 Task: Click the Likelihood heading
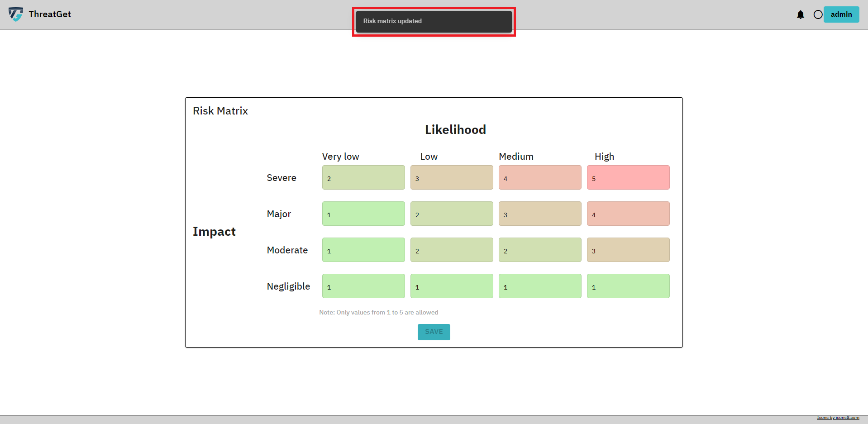(x=455, y=130)
